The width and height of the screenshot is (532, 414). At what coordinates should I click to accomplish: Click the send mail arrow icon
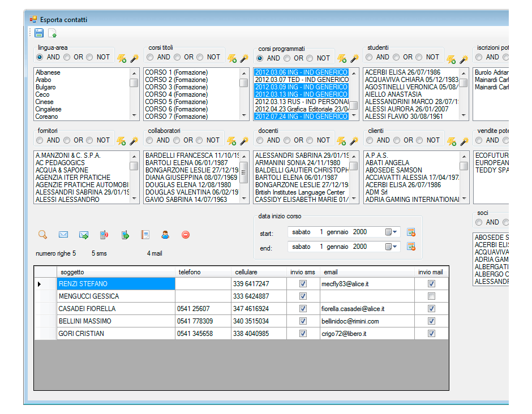tap(83, 235)
